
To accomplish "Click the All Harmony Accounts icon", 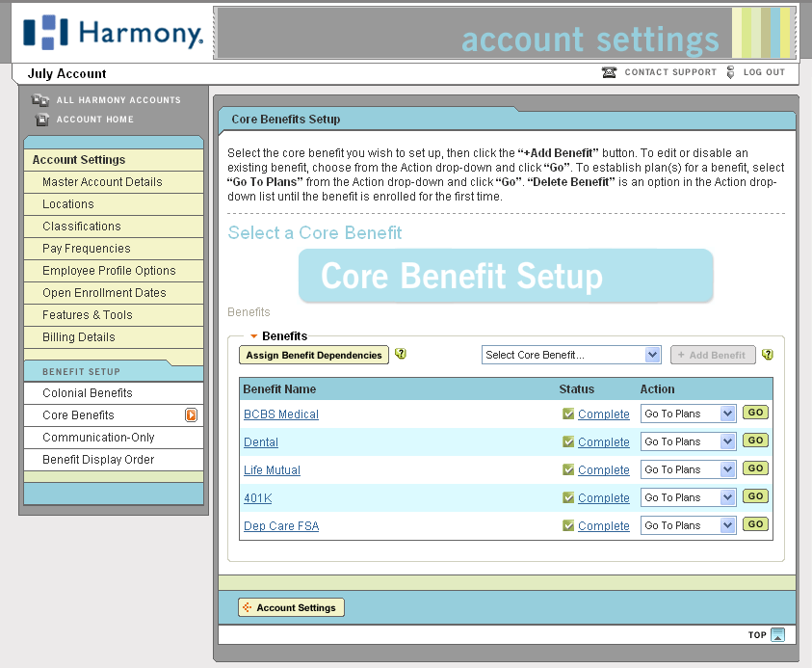I will pyautogui.click(x=40, y=100).
